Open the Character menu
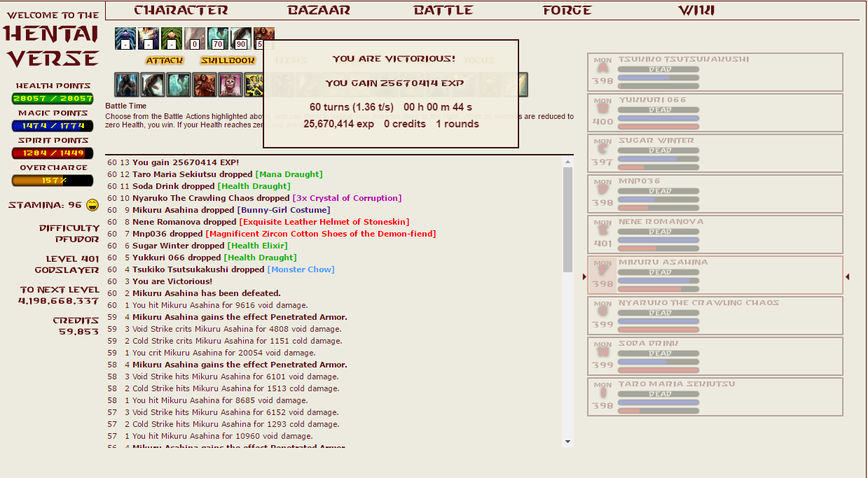The width and height of the screenshot is (868, 478). pyautogui.click(x=181, y=10)
